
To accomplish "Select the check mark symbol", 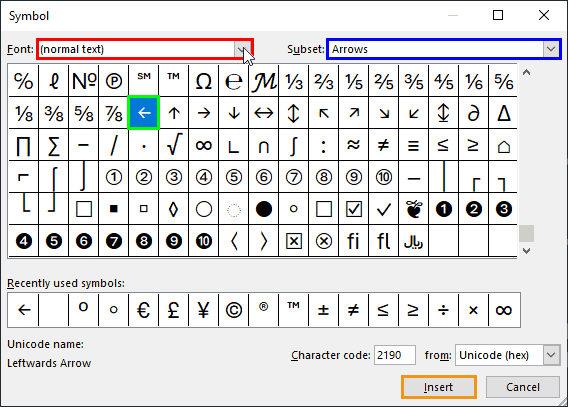I will tap(384, 209).
